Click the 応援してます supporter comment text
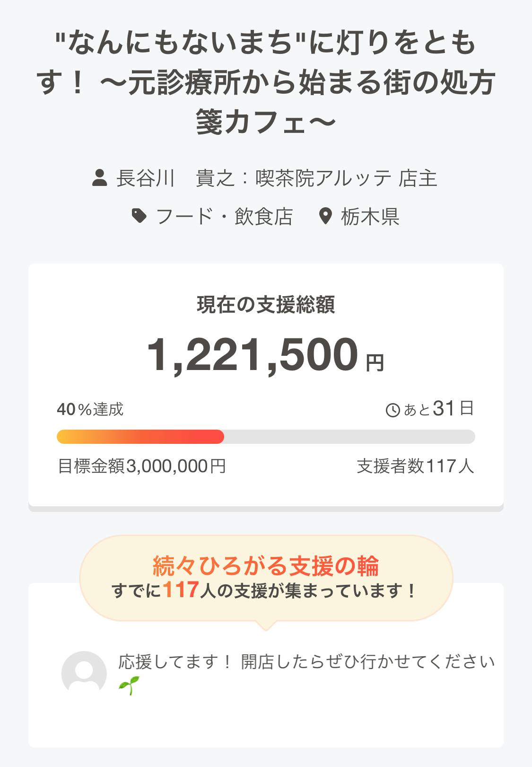The image size is (532, 767). coord(306,661)
